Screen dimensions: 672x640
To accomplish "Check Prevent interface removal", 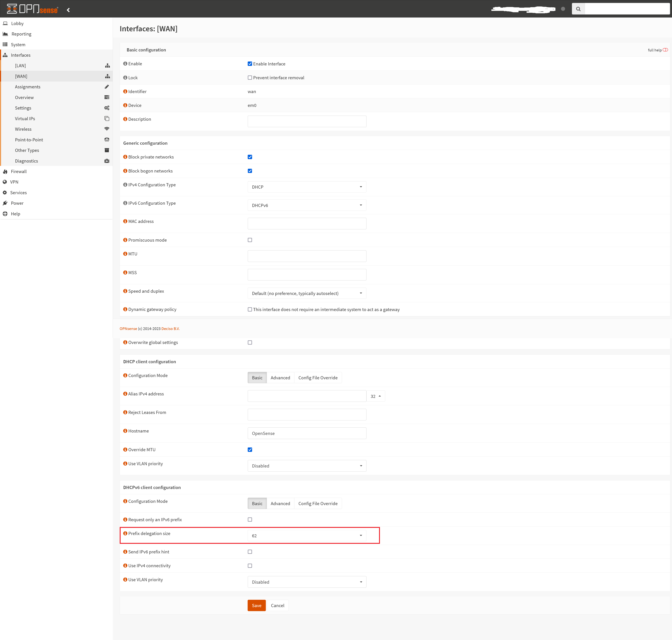I will click(250, 78).
